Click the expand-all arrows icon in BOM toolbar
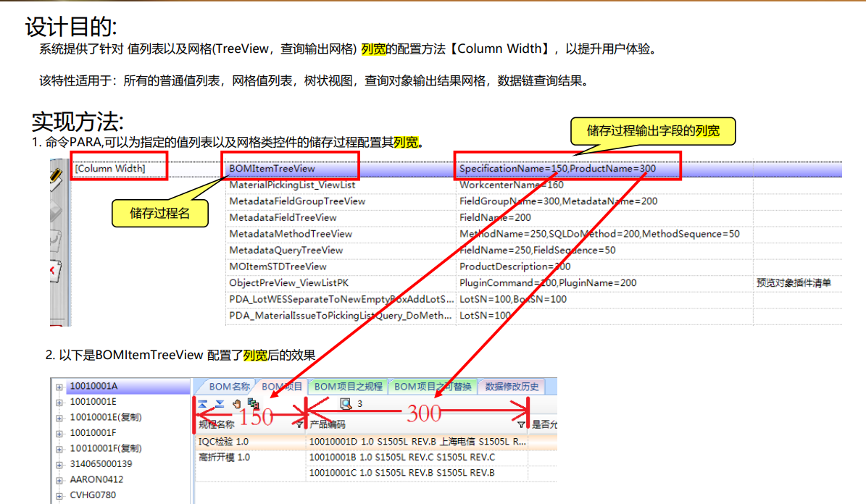 [x=219, y=404]
